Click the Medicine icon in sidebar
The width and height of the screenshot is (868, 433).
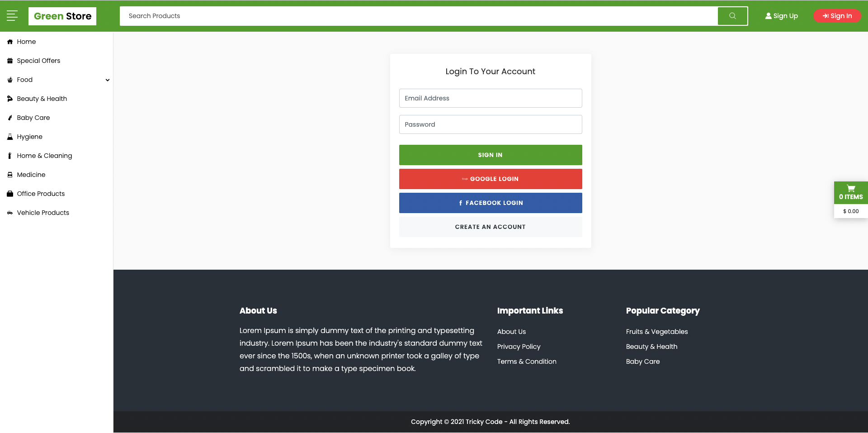point(9,175)
